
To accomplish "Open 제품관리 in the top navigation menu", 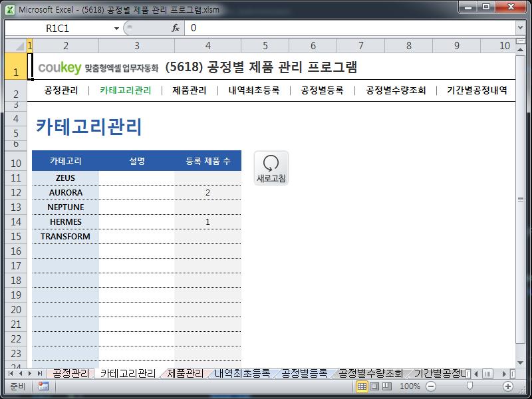I will 190,90.
